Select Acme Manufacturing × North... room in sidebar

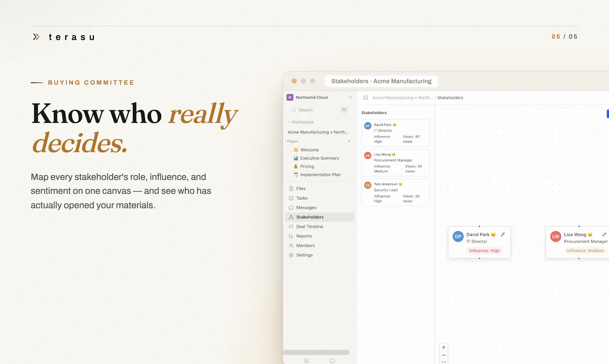pyautogui.click(x=318, y=132)
